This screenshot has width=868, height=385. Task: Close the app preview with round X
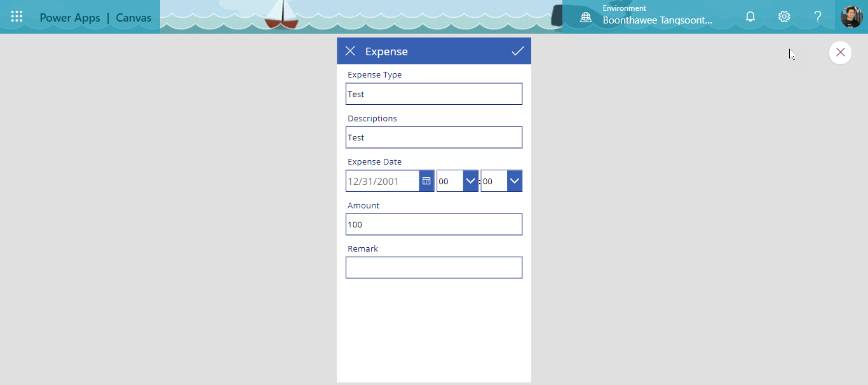click(840, 53)
